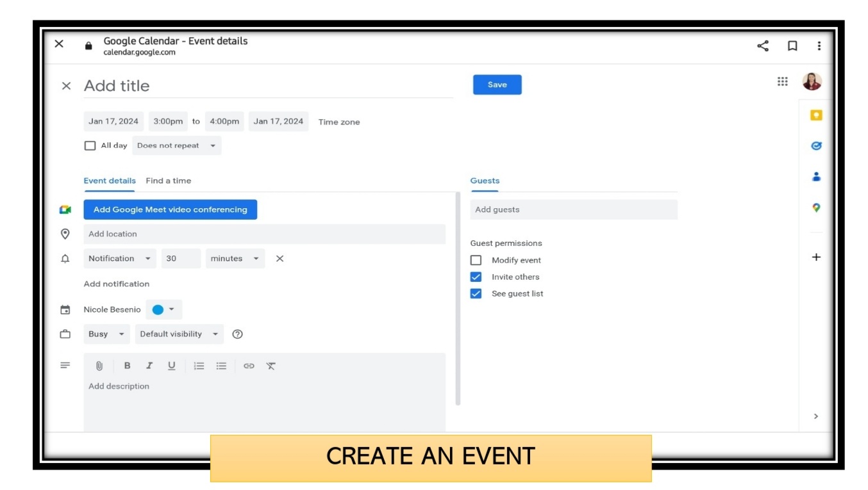Open the Google apps grid
Screen dimensions: 868x490
(x=783, y=81)
